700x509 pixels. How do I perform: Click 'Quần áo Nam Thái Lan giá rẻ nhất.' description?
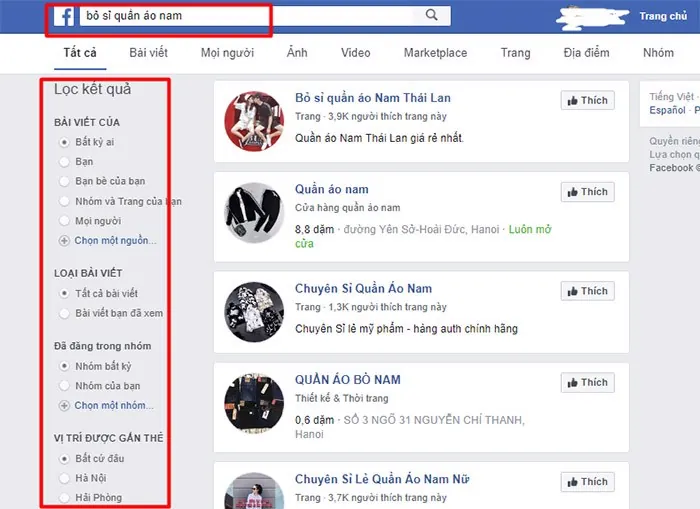click(x=379, y=138)
